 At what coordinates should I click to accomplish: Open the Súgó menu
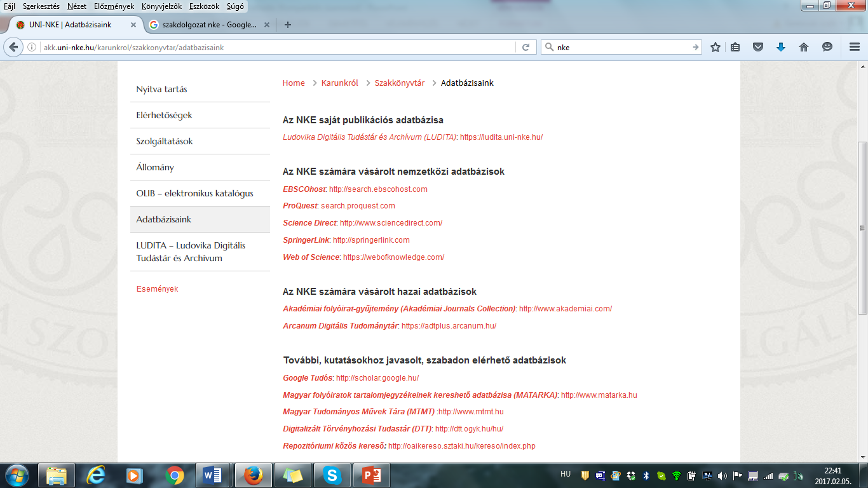click(x=235, y=6)
